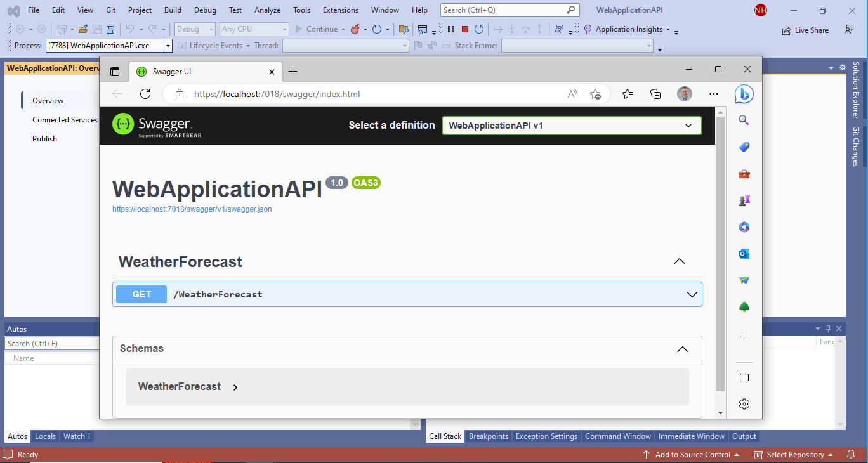Click the Outlook icon in Edge sidebar
This screenshot has width=868, height=463.
coord(744,254)
